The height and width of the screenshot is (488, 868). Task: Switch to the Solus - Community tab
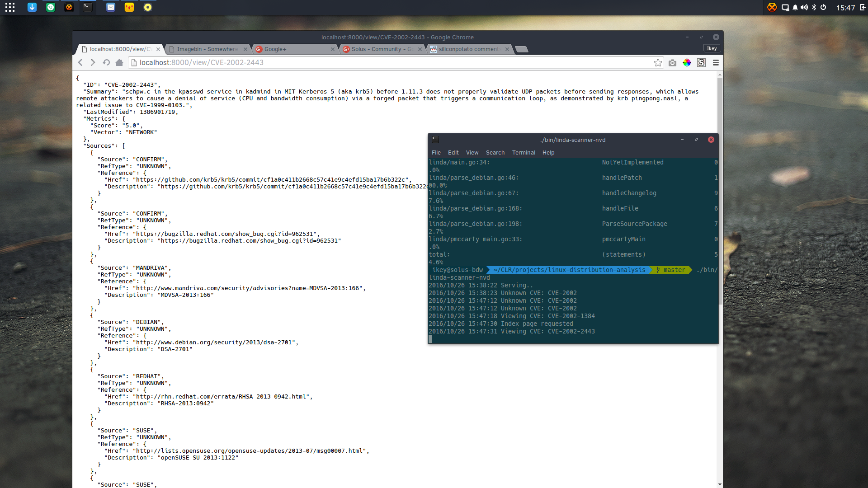pos(382,49)
